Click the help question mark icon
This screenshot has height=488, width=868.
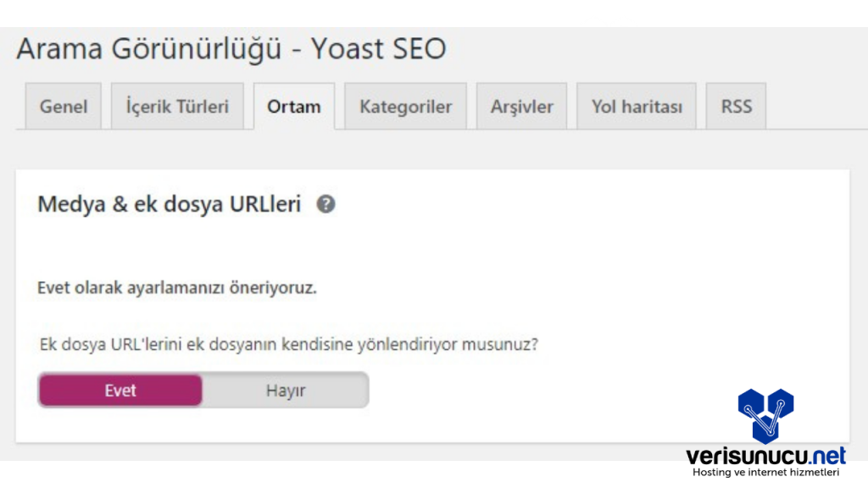click(x=325, y=205)
